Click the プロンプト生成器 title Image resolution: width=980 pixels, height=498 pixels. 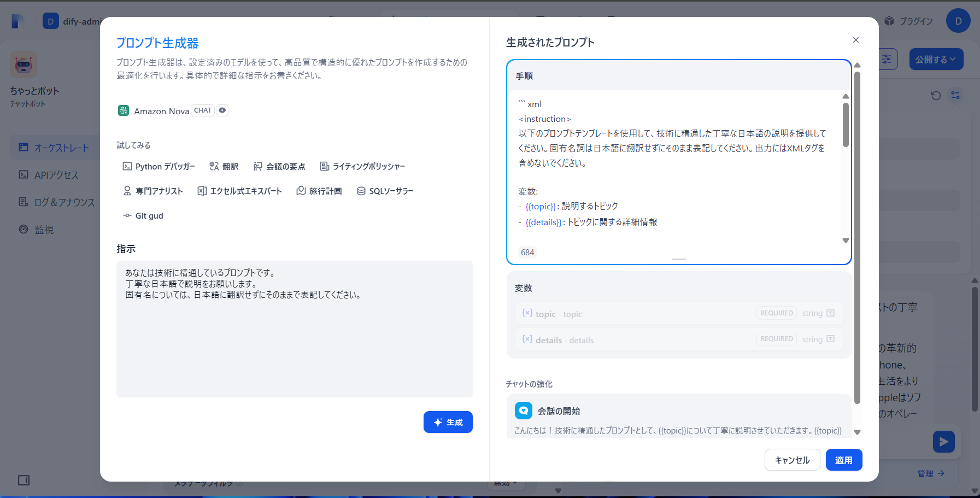pyautogui.click(x=157, y=43)
